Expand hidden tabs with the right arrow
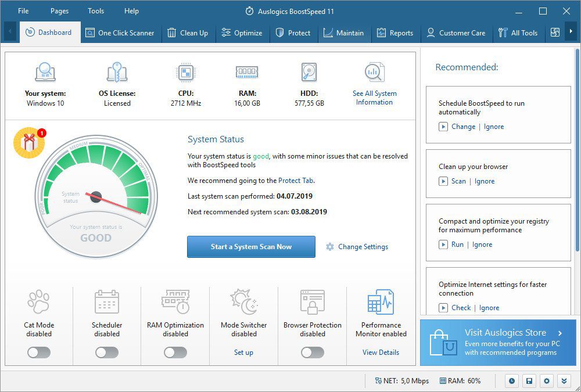581x392 pixels. (572, 33)
